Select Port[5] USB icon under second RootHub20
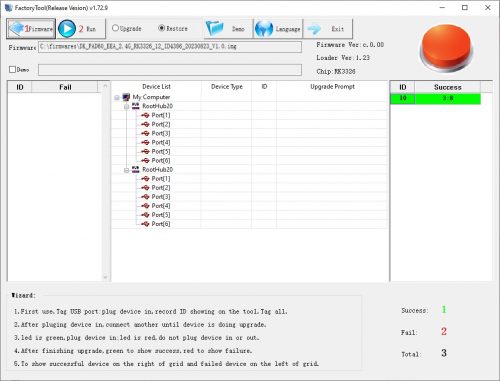Screen dimensions: 500x381 click(x=145, y=215)
